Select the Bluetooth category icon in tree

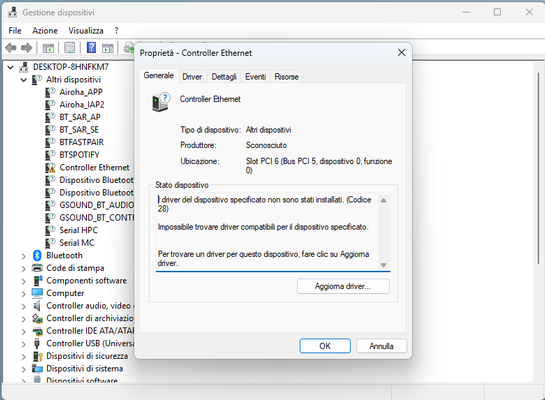click(37, 255)
